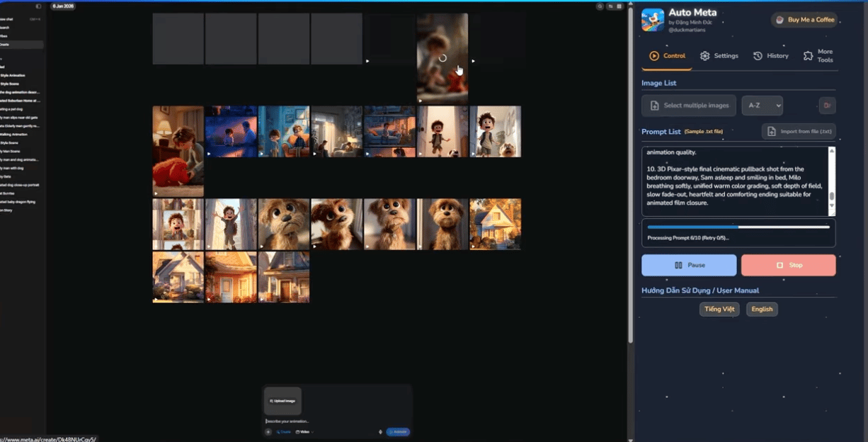Select the Create mode chip in prompt box
The height and width of the screenshot is (442, 868).
coord(283,432)
